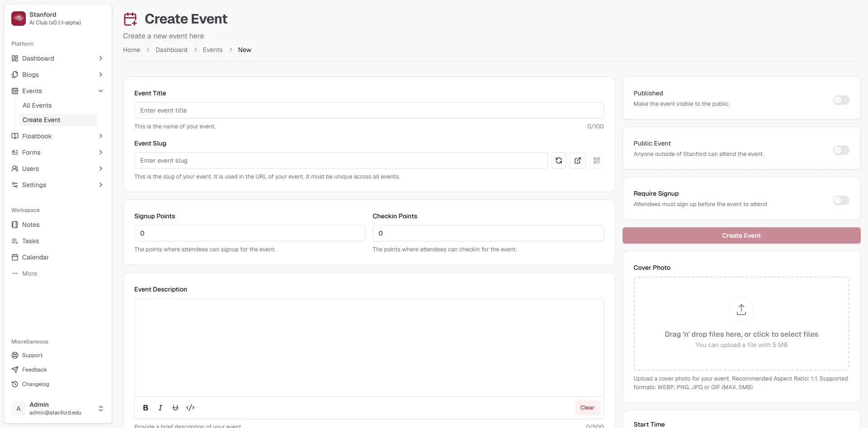Clear the event description with Clear button

pos(587,408)
